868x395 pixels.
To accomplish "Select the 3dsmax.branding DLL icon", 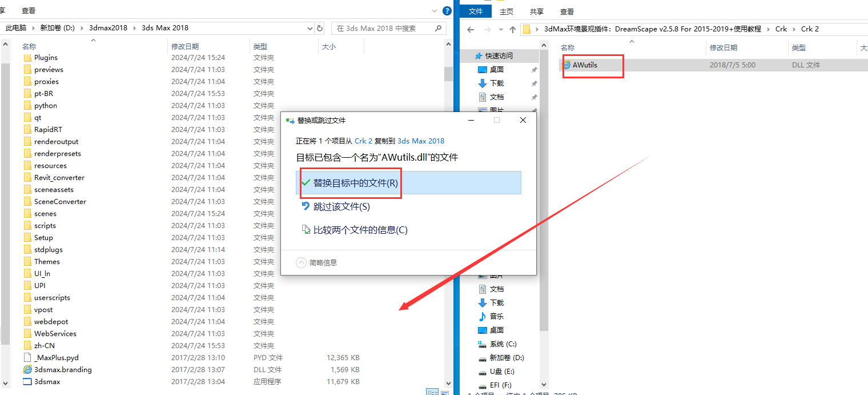I will (x=27, y=369).
